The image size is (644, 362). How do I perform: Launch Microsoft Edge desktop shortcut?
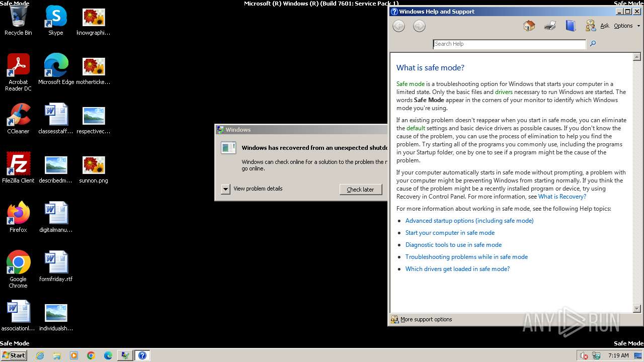[x=56, y=69]
